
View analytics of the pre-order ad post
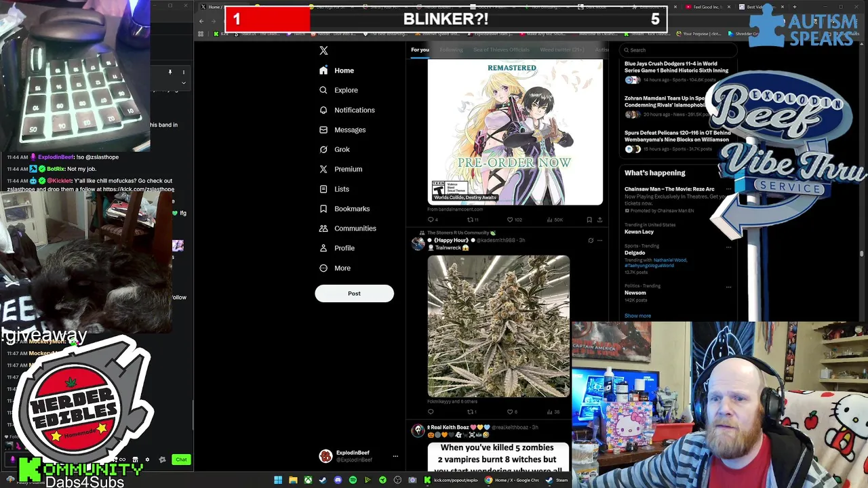point(555,220)
